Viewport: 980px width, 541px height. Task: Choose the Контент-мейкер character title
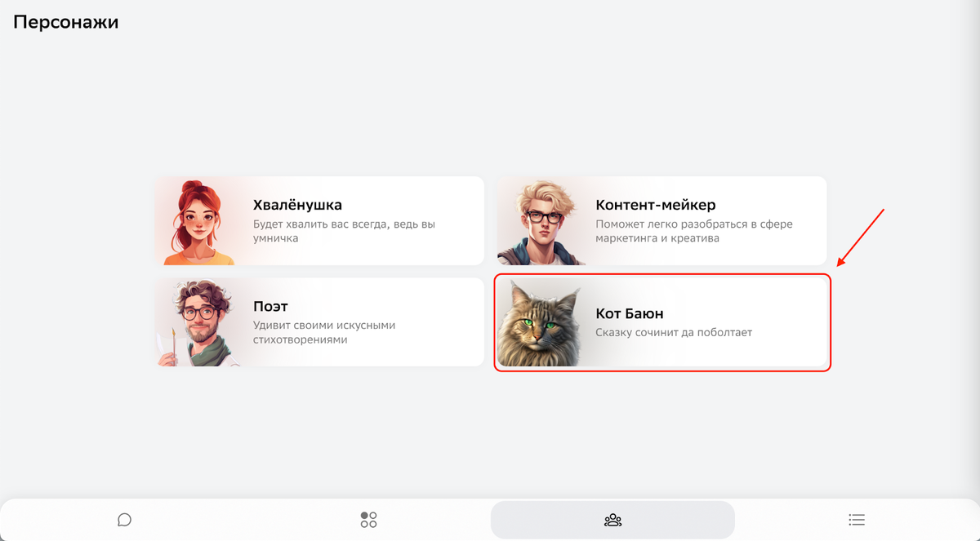(656, 205)
